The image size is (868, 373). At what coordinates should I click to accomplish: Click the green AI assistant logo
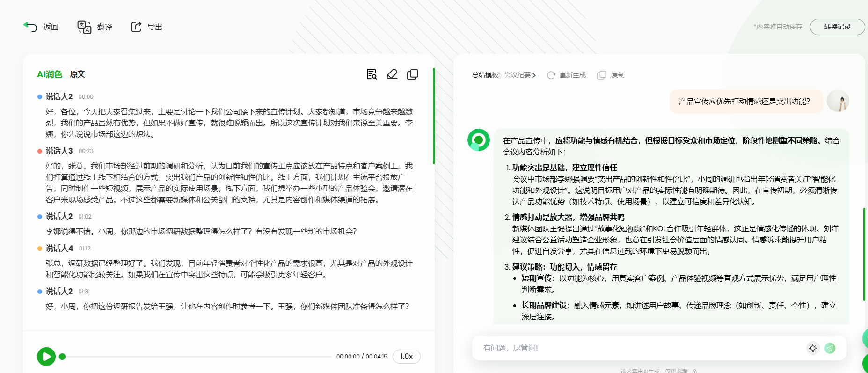[479, 140]
